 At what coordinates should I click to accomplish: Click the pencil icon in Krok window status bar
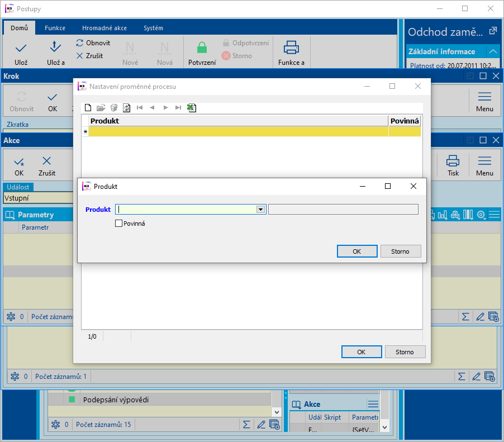pos(477,377)
